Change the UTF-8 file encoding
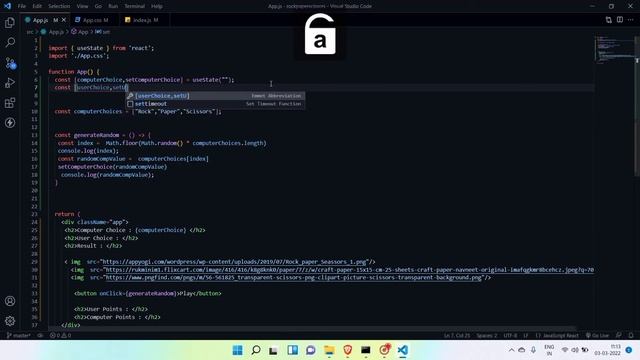 coord(510,336)
